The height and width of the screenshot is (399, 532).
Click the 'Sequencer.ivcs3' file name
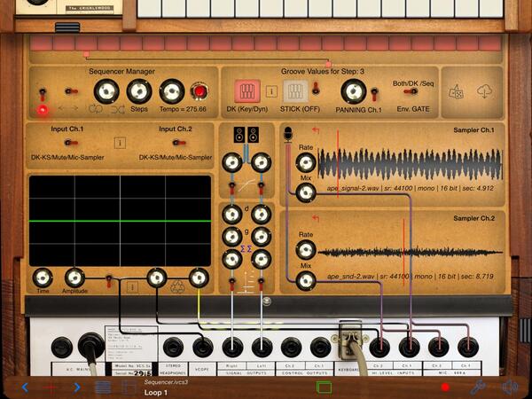166,382
